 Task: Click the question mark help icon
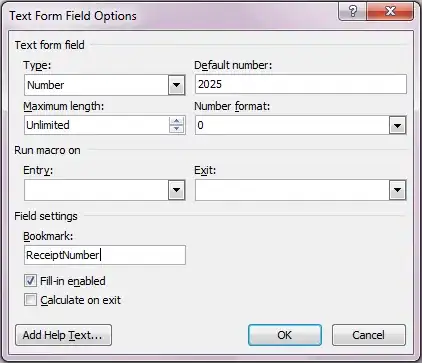pos(353,11)
